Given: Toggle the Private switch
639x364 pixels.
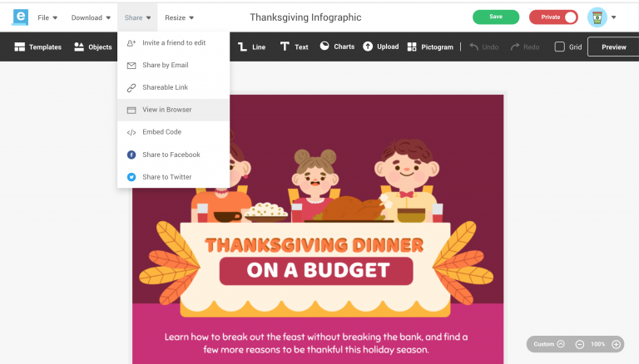Looking at the screenshot, I should coord(553,17).
